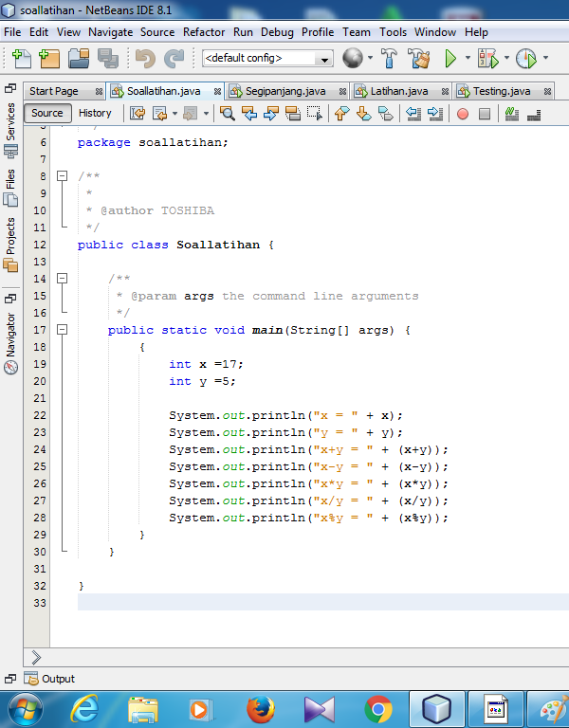Collapse the author comment fold on line 8
Viewport: 569px width, 728px height.
click(x=62, y=176)
